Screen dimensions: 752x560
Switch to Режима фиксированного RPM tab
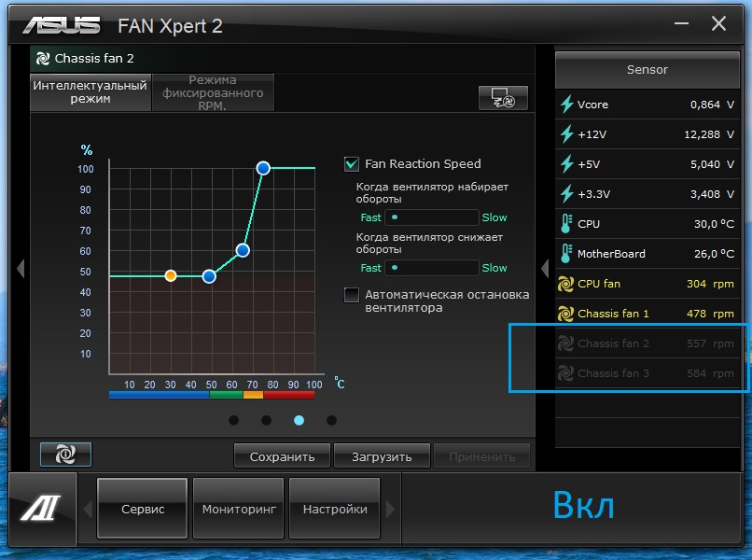pos(213,92)
